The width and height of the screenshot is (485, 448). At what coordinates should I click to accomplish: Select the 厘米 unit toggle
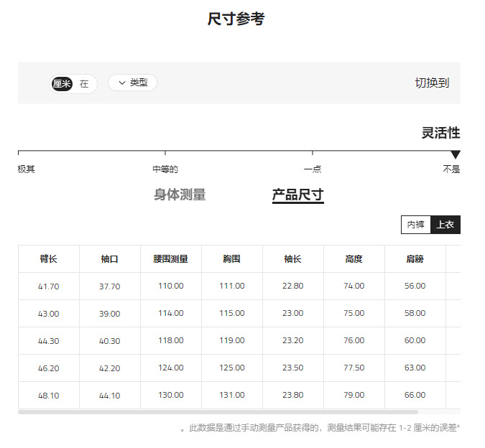coord(62,84)
